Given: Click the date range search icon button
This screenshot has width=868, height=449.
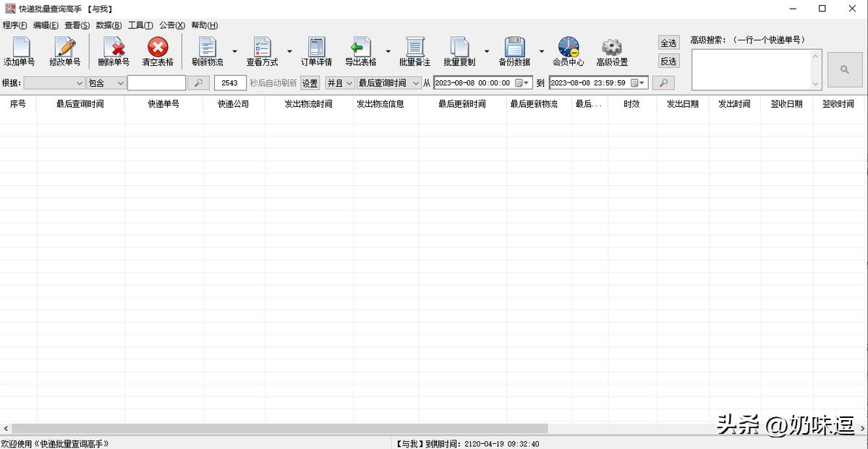Looking at the screenshot, I should [x=663, y=83].
